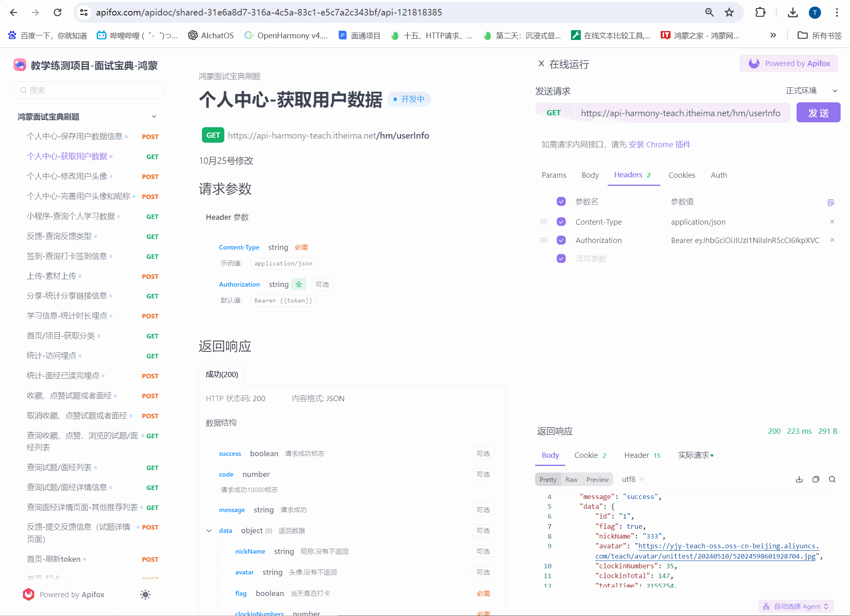Toggle the dark mode sun icon

(x=145, y=594)
